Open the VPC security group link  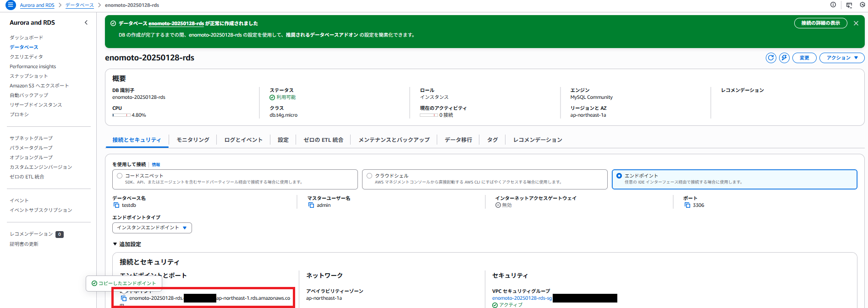pos(522,298)
